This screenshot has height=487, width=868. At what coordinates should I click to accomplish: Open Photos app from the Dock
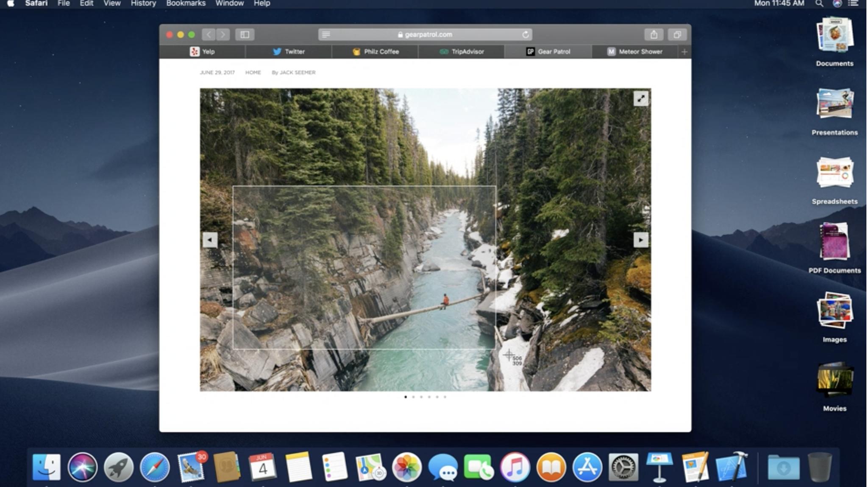tap(406, 467)
